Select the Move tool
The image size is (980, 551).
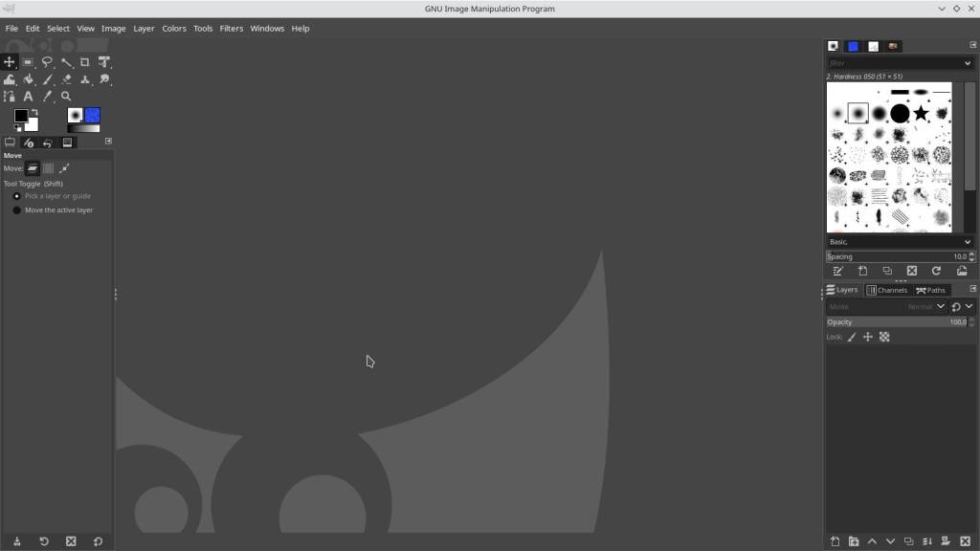(x=10, y=62)
